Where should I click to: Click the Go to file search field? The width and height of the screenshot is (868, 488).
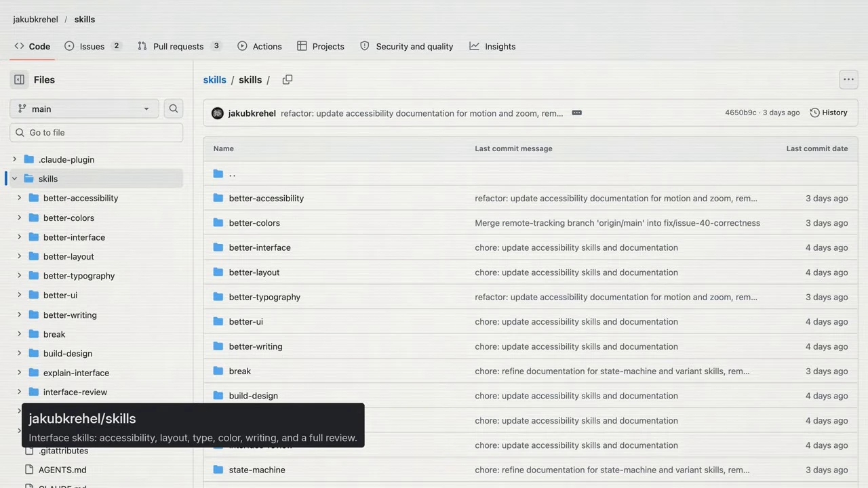click(96, 133)
